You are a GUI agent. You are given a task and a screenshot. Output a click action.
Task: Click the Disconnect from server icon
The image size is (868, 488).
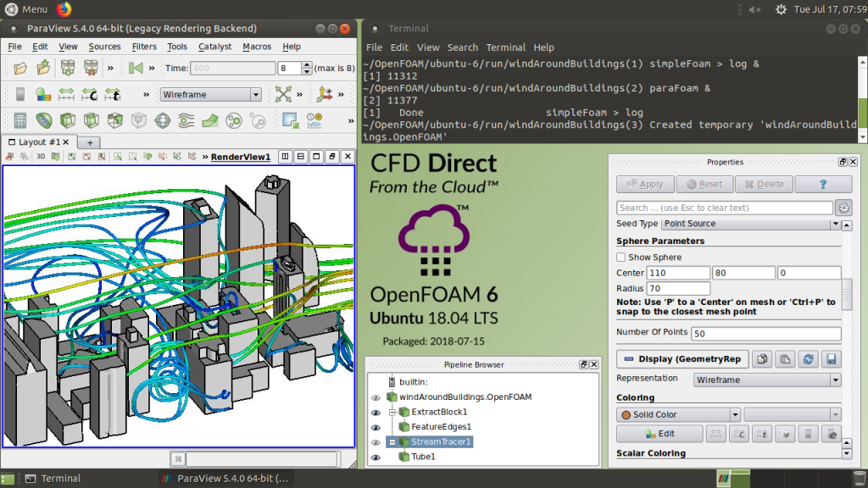click(x=91, y=68)
